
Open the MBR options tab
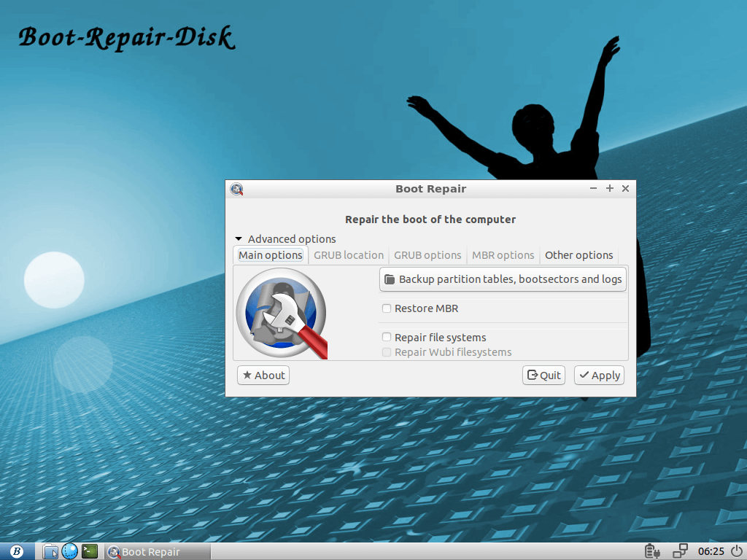pyautogui.click(x=503, y=255)
